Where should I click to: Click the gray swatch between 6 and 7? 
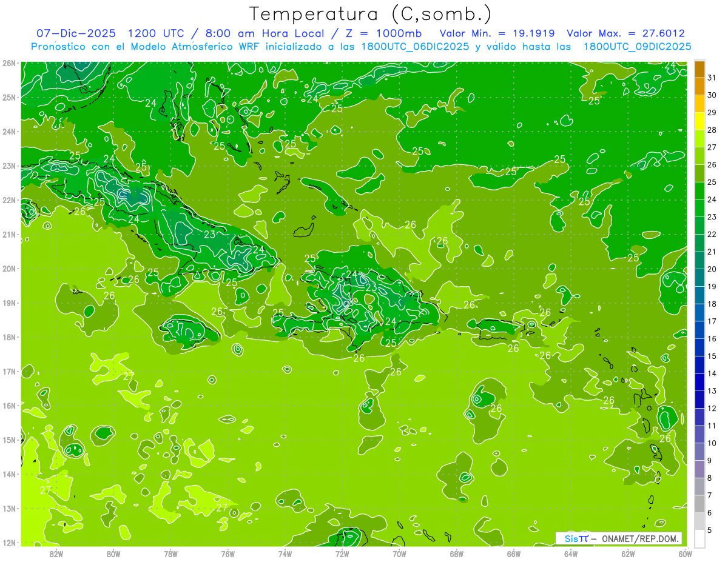pos(699,504)
